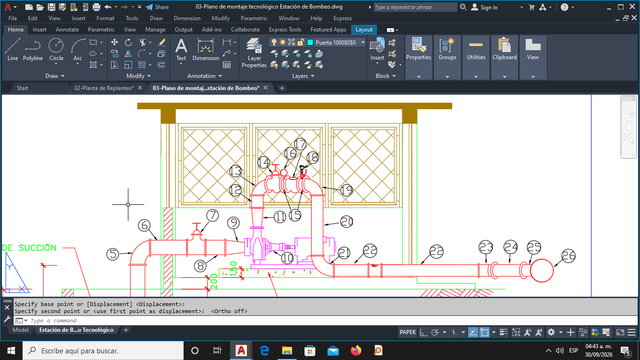Image resolution: width=640 pixels, height=360 pixels.
Task: Add a new drawing tab with plus
Action: pos(281,88)
